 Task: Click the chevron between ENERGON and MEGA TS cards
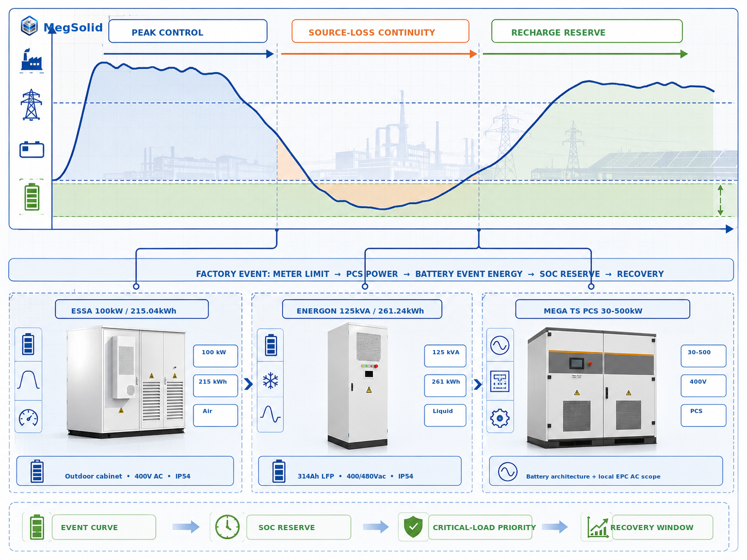pyautogui.click(x=477, y=384)
